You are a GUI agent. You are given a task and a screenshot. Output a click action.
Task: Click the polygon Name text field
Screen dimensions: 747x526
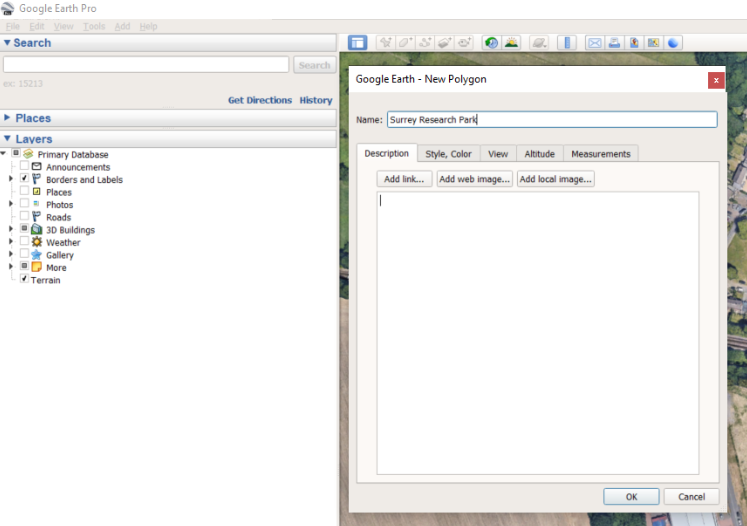552,120
